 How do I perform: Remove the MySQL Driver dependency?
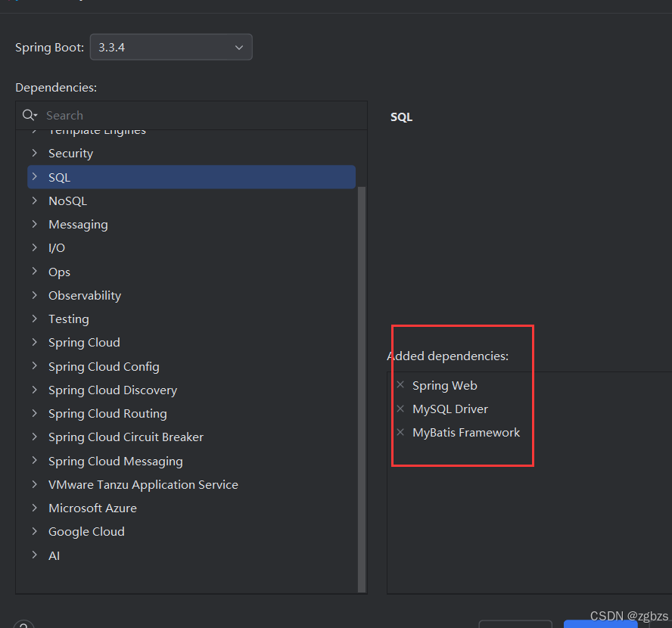click(x=400, y=409)
